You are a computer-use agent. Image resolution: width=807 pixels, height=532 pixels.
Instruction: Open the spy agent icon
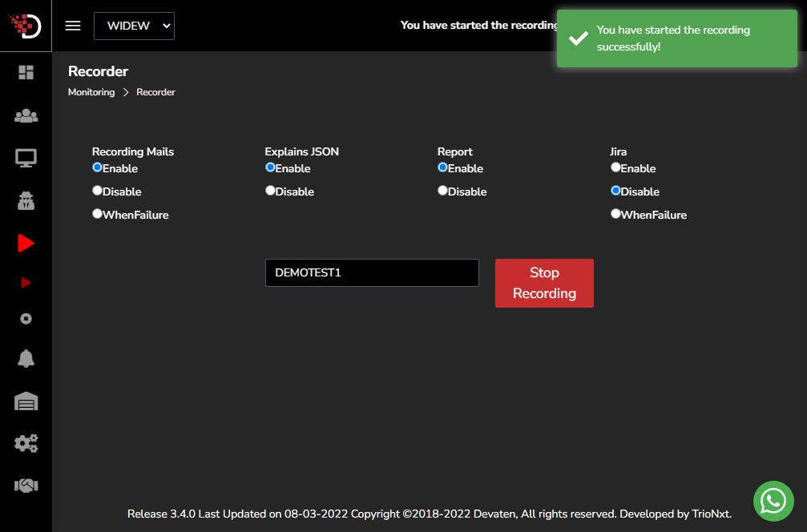[x=26, y=200]
